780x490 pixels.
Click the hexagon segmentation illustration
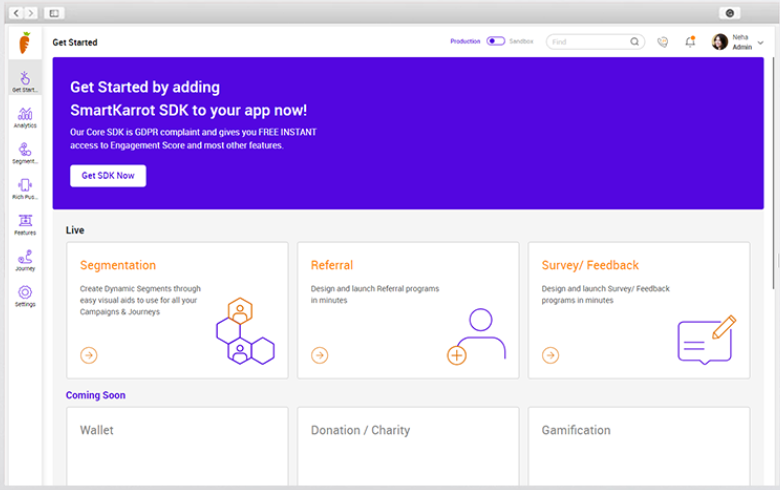click(x=245, y=331)
